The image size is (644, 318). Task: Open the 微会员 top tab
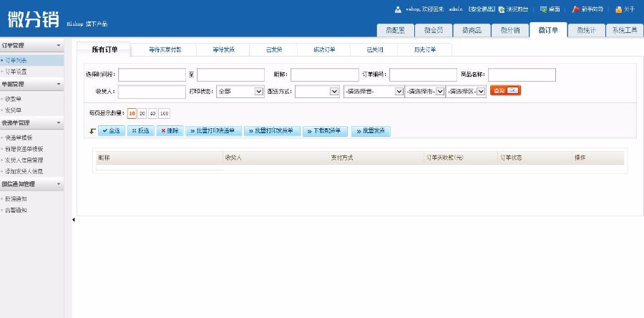(434, 30)
